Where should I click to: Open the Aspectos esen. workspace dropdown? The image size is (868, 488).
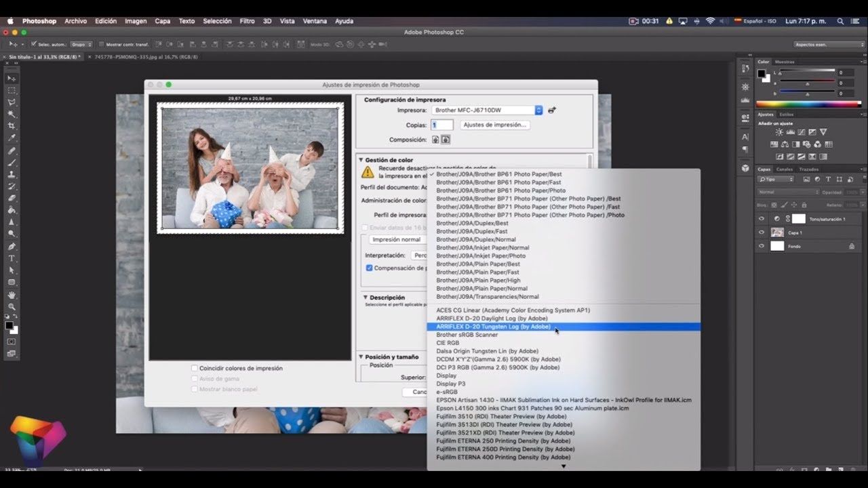(x=829, y=44)
